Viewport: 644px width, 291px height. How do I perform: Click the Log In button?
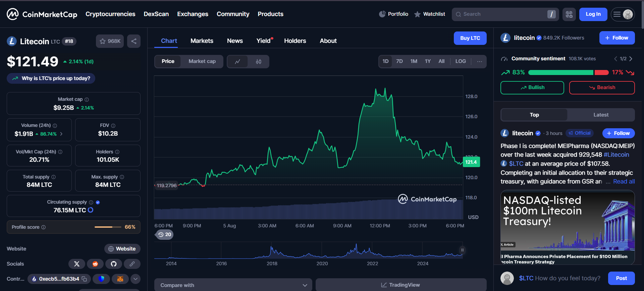point(593,14)
